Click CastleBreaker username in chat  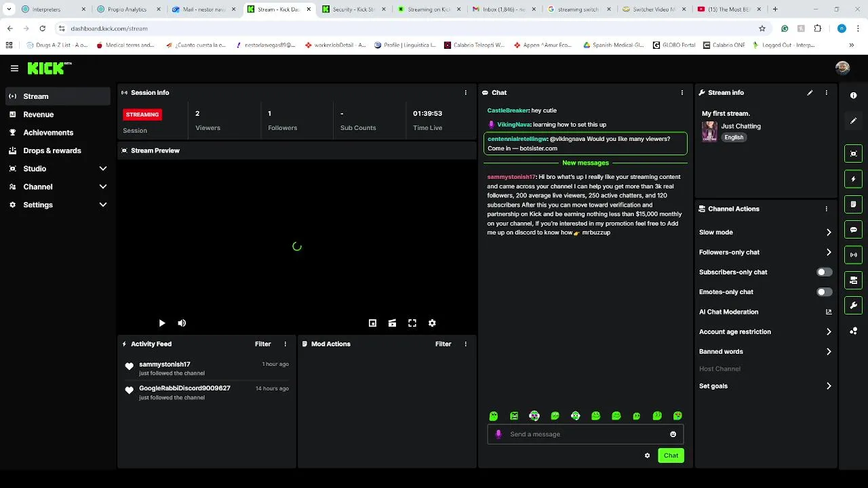pyautogui.click(x=508, y=110)
